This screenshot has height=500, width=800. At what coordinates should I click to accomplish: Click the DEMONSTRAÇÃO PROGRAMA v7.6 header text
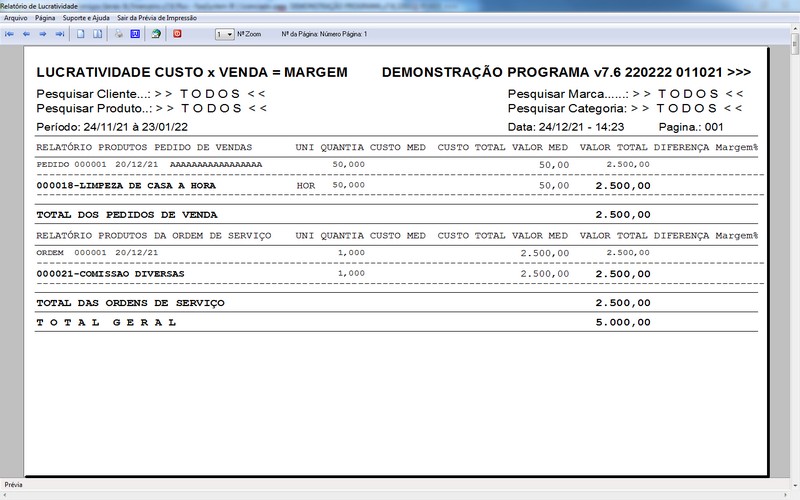(566, 72)
